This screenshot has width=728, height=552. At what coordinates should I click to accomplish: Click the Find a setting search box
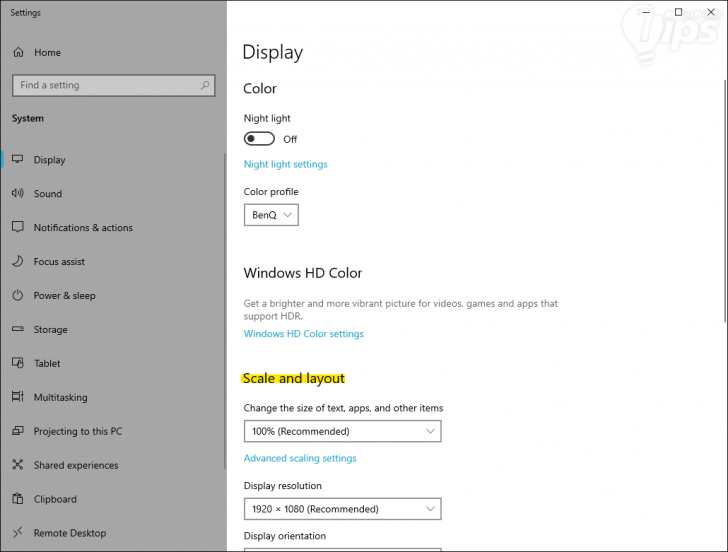(x=105, y=85)
